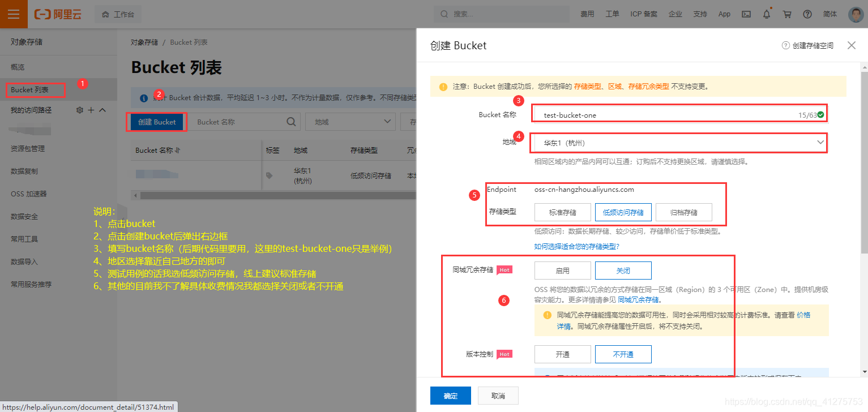The image size is (868, 412).
Task: Enable 版本控制 with 开通
Action: coord(563,354)
